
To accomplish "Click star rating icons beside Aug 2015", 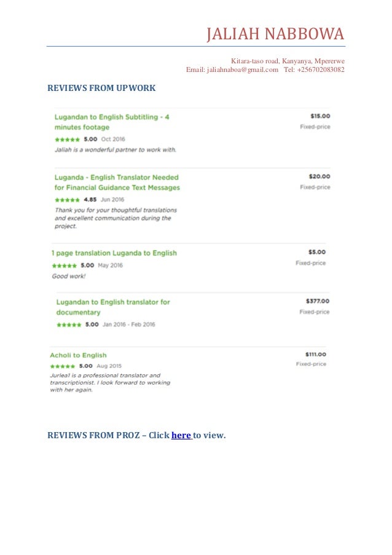I will (63, 366).
